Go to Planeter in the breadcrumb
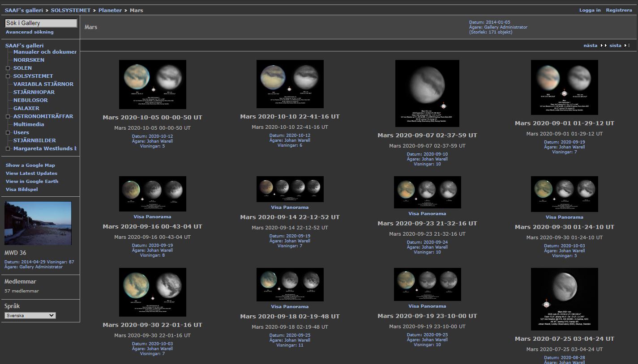The image size is (638, 364). (x=110, y=10)
